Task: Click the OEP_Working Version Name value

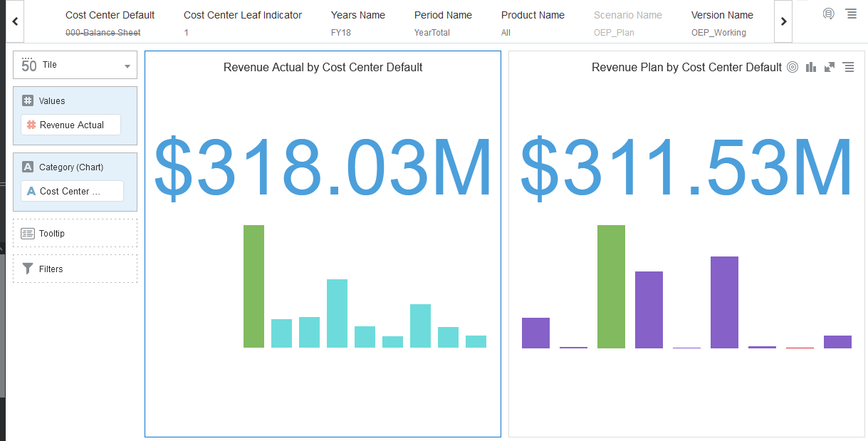Action: pyautogui.click(x=720, y=32)
